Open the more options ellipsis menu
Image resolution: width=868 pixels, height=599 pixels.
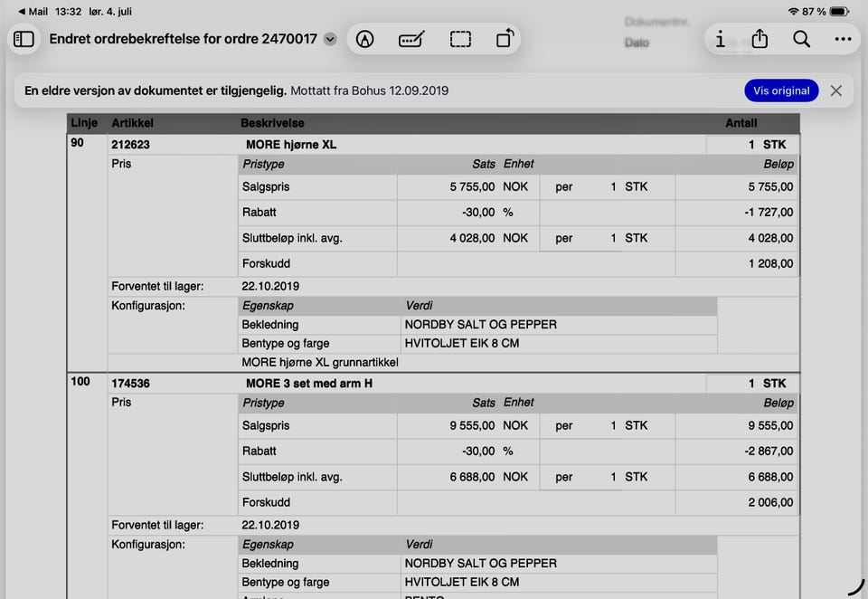843,39
